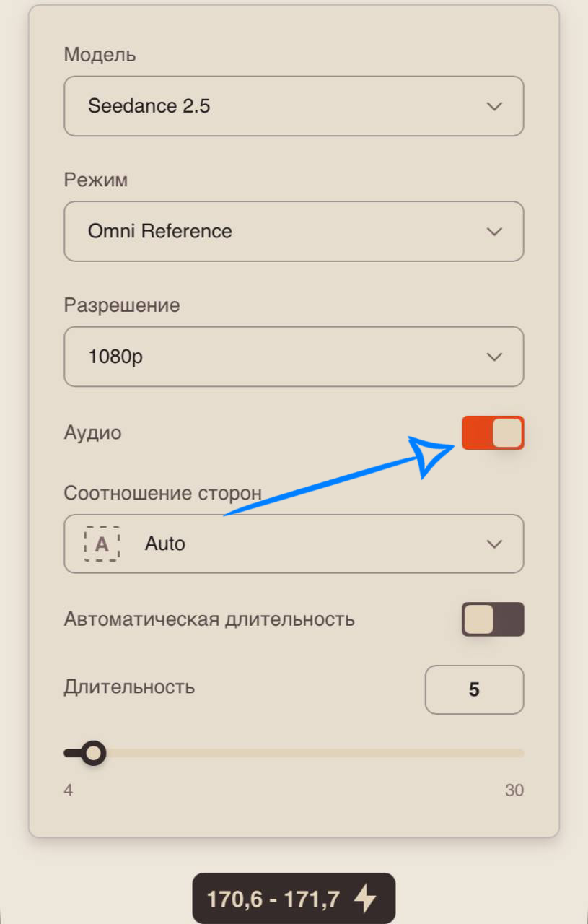Click the chevron in the Omni Reference dropdown
The width and height of the screenshot is (588, 924).
pos(494,231)
